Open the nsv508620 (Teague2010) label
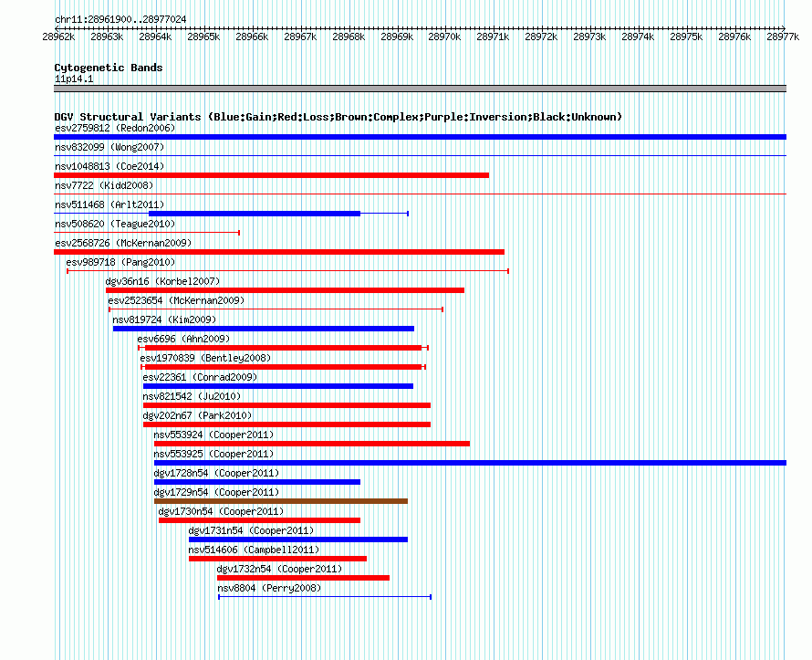The image size is (812, 660). [115, 224]
